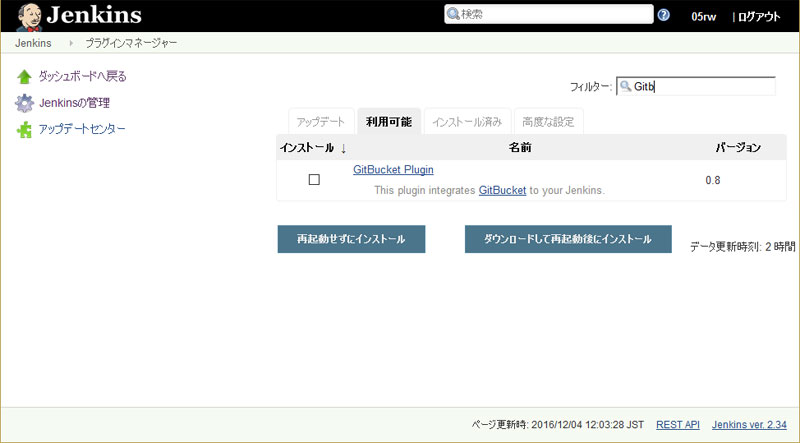Click the Jenkins title text in header
800x443 pixels.
click(94, 15)
